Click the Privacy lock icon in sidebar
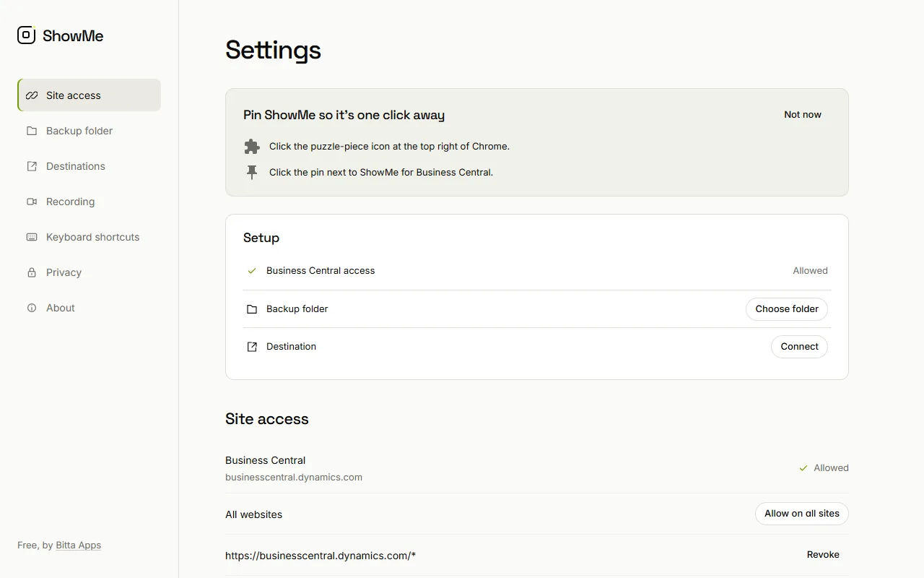Screen dimensions: 924x578 click(32, 272)
